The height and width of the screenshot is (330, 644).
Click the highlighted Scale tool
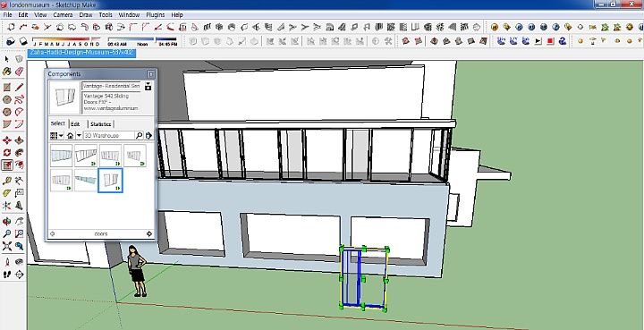[x=7, y=165]
